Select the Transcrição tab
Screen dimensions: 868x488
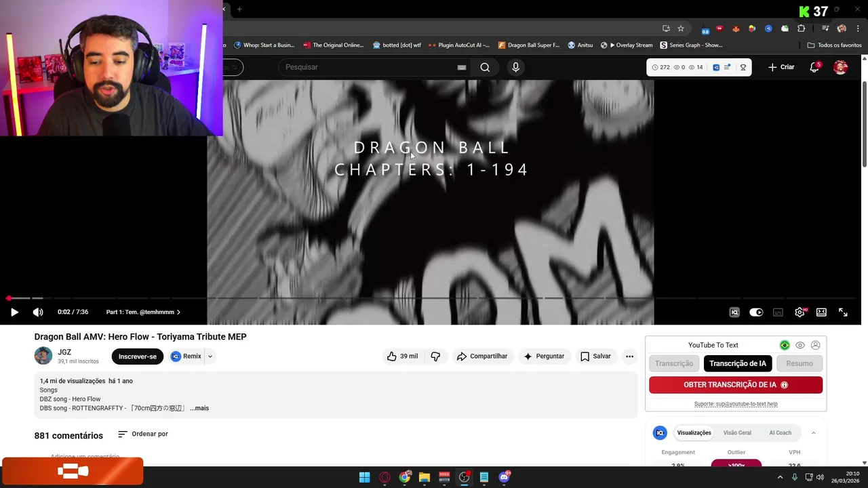674,363
